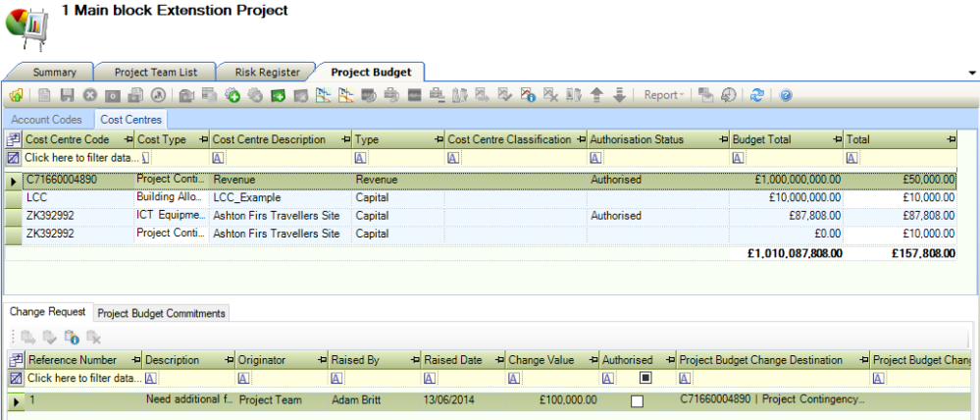Switch to Project Budget Commitments tab
This screenshot has height=420, width=980.
click(162, 313)
